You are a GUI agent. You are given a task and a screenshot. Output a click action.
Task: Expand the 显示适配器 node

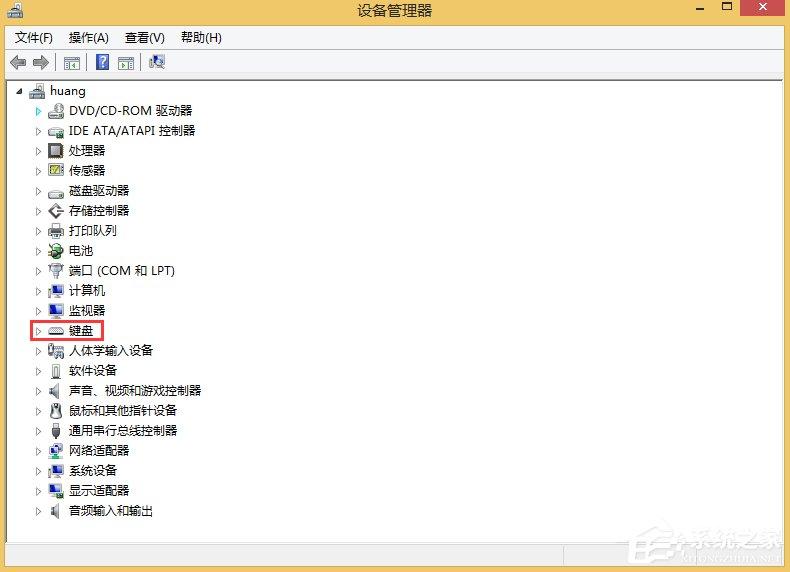coord(38,491)
